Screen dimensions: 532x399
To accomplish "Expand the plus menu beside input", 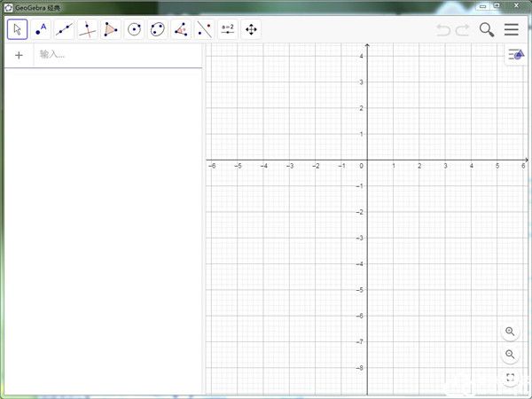I will (x=19, y=55).
